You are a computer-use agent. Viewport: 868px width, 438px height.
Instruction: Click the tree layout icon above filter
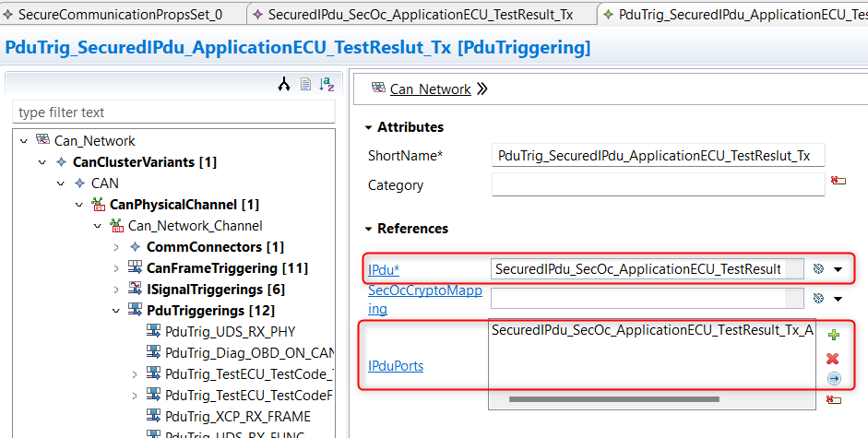[284, 84]
